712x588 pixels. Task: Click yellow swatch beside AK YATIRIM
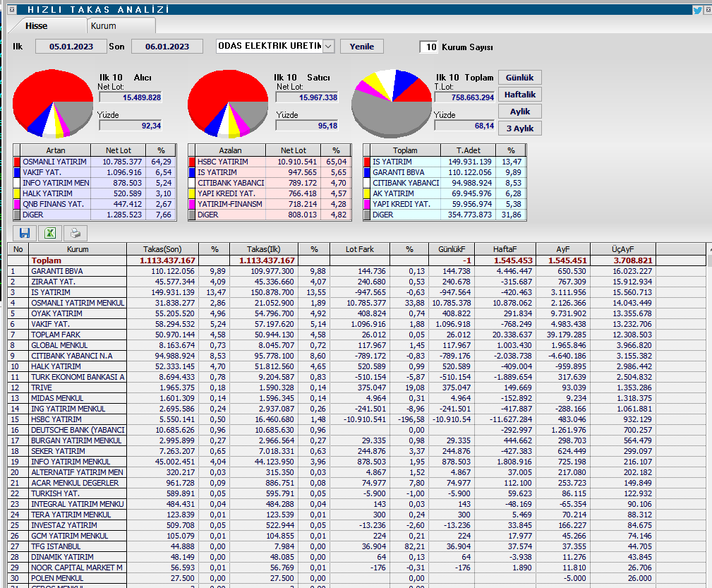pos(367,193)
